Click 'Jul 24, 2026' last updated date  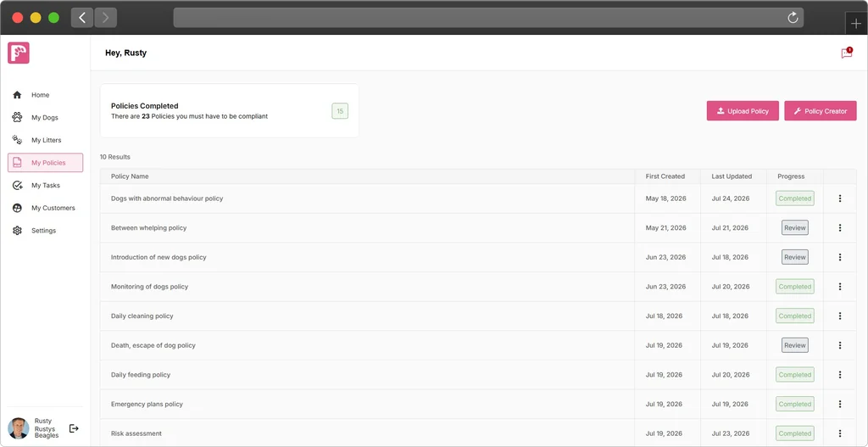(730, 198)
